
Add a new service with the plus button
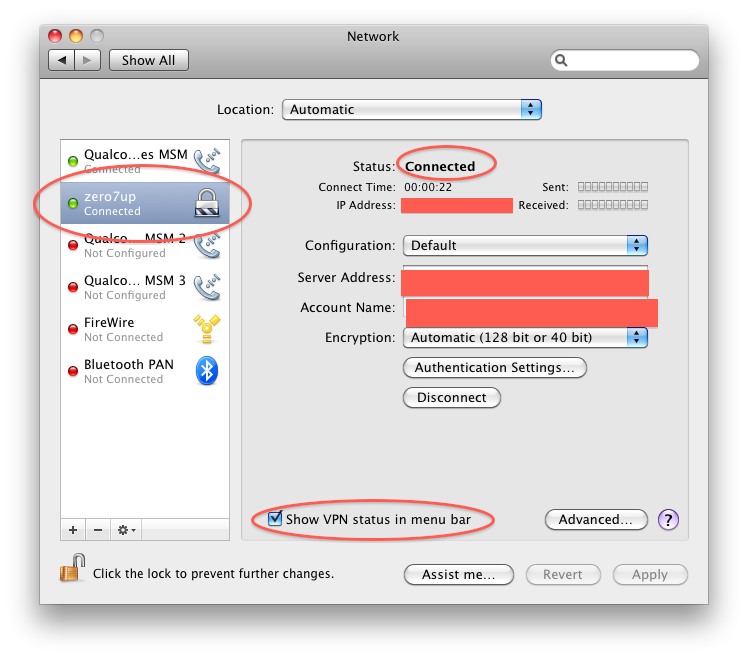(73, 530)
